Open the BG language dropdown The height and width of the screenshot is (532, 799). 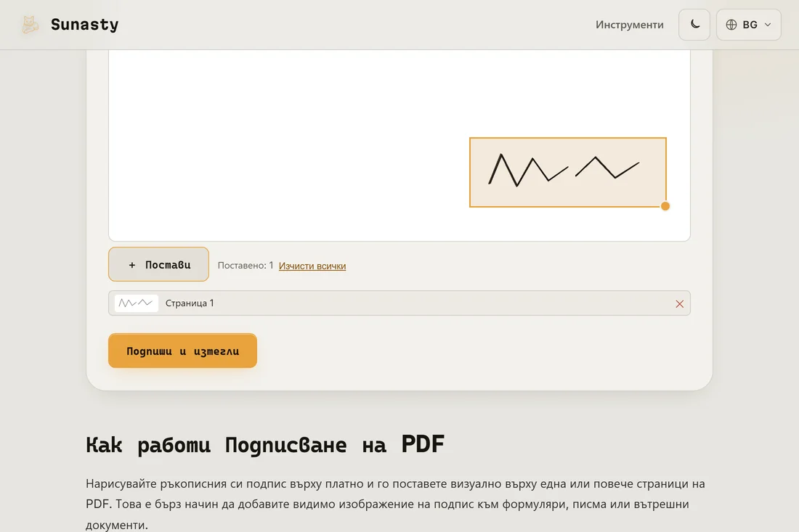point(748,25)
